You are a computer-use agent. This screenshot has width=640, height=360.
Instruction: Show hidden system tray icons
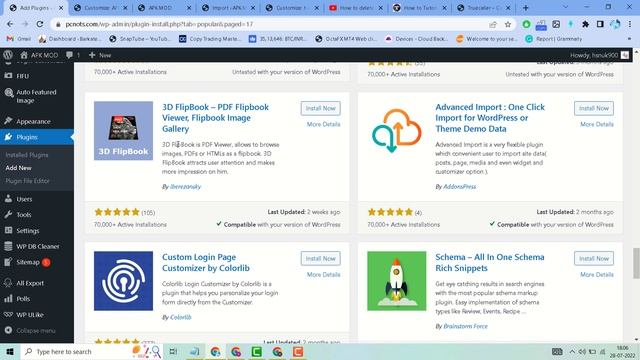pos(572,351)
